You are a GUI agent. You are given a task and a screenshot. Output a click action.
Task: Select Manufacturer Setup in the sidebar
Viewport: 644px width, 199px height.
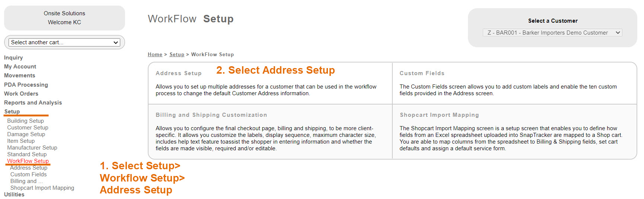coord(32,148)
